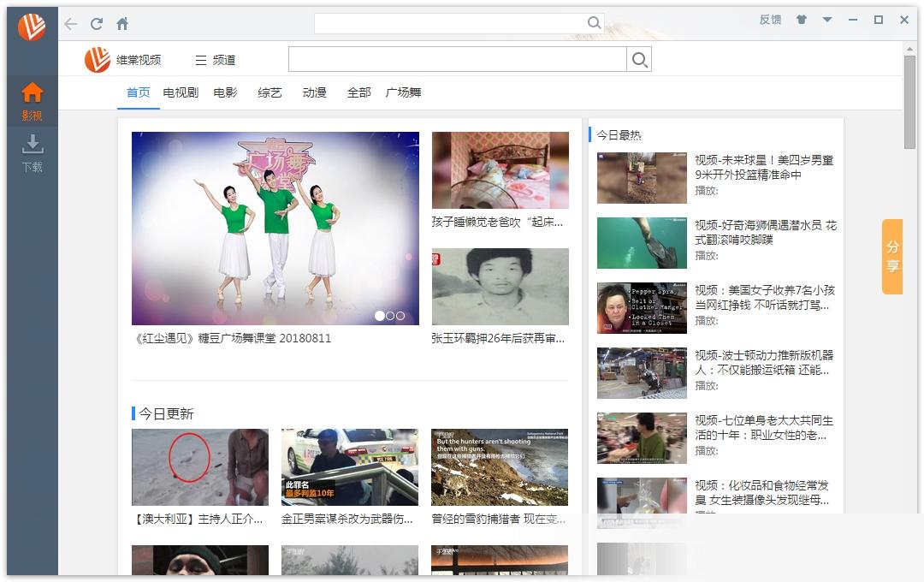Click scrollbar up arrow
Viewport: 924px width, 582px height.
click(909, 49)
